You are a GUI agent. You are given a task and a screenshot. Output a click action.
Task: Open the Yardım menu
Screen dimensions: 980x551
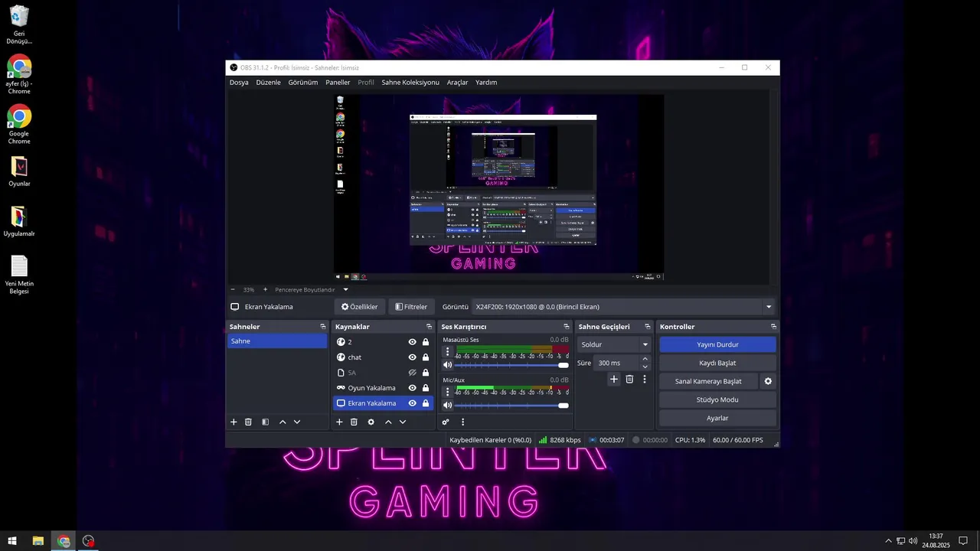point(486,82)
